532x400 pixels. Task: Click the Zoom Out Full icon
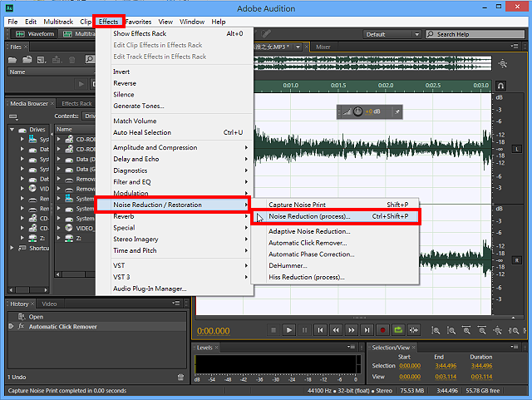pyautogui.click(x=498, y=330)
